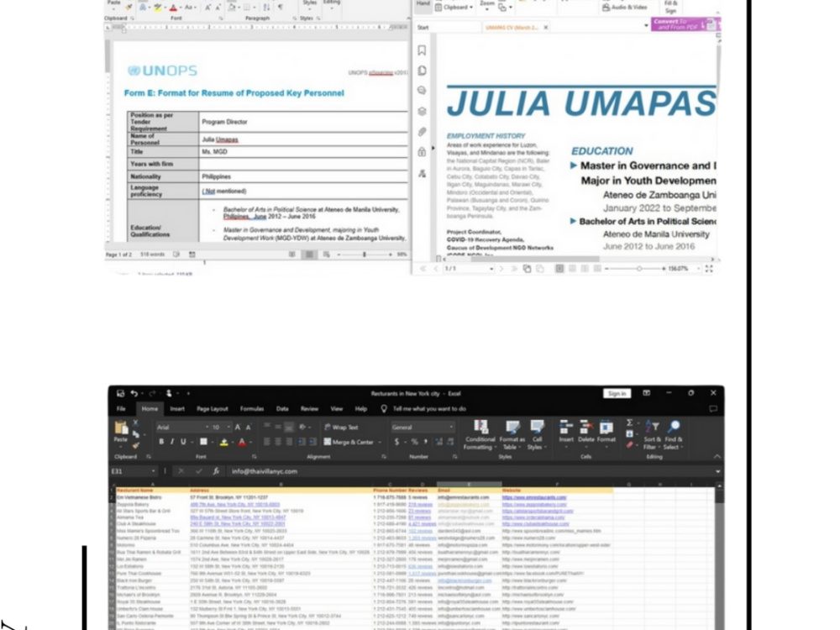Image resolution: width=840 pixels, height=630 pixels.
Task: Click the Attachments paperclip icon in PDF viewer
Action: (423, 131)
